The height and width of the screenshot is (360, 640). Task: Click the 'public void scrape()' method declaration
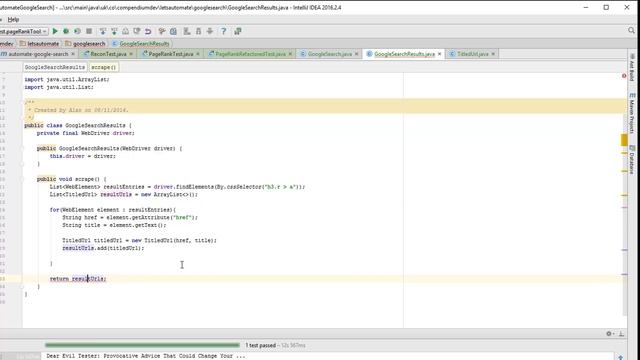pyautogui.click(x=71, y=179)
